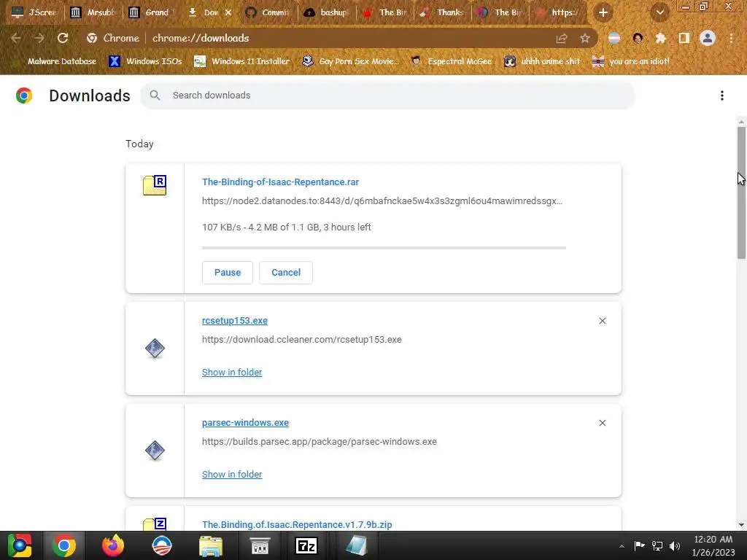The image size is (747, 560).
Task: Open the Extensions puzzle icon
Action: (661, 38)
